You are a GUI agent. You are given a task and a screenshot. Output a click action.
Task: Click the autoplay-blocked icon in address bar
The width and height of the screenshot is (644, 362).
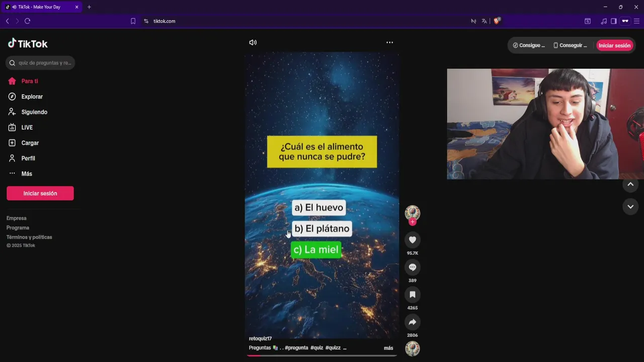click(x=473, y=21)
